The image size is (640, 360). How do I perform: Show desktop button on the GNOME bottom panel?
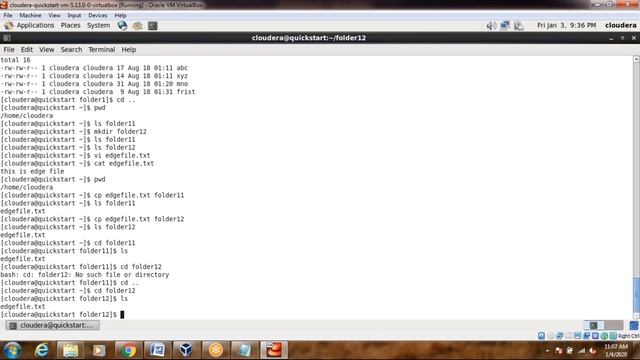(x=634, y=325)
